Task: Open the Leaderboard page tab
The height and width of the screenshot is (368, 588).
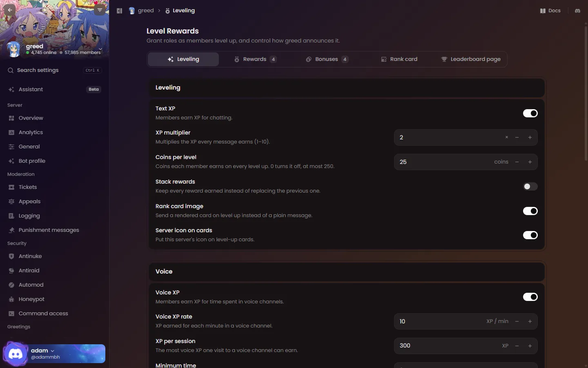Action: [x=471, y=59]
